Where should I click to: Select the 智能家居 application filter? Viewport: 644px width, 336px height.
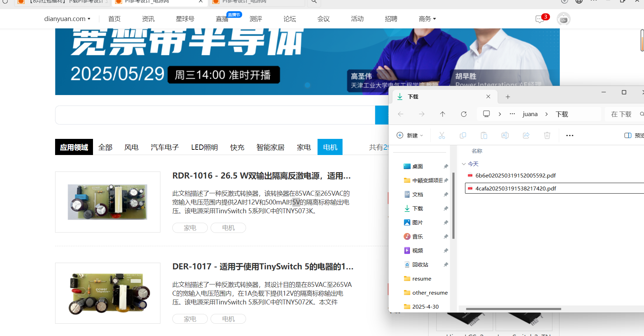(x=270, y=147)
